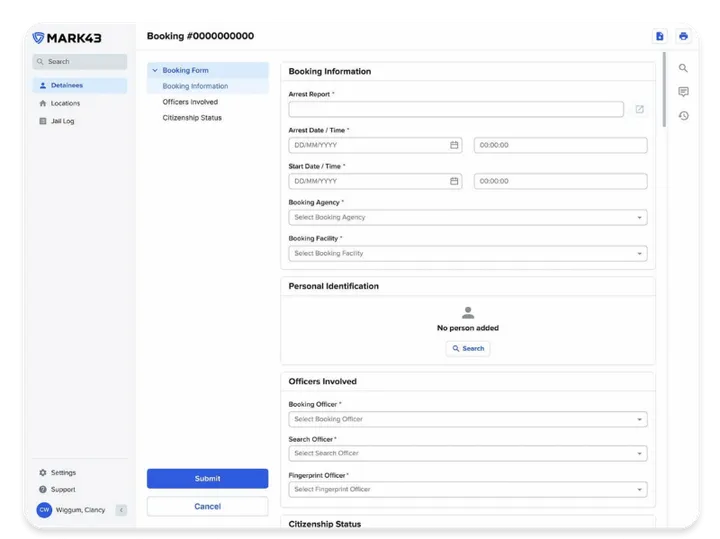
Task: Click the Arrest Time 00:00:00 field
Action: pos(561,145)
